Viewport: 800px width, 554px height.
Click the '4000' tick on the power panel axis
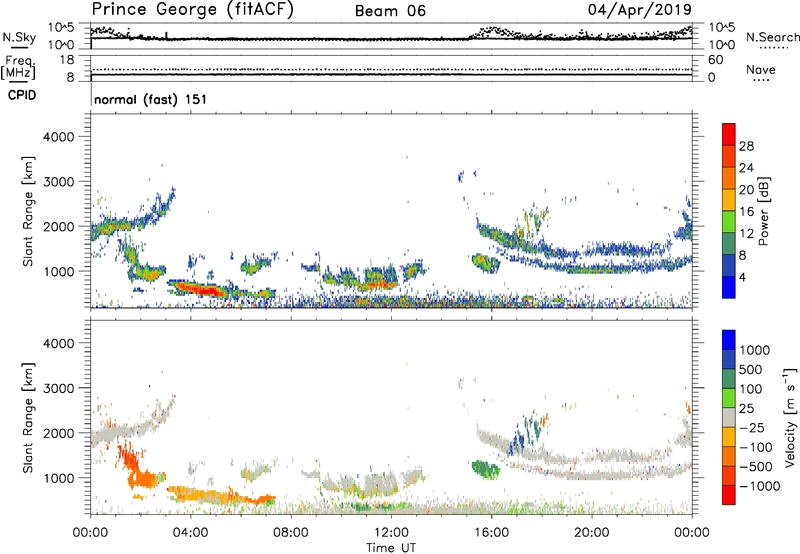(58, 137)
